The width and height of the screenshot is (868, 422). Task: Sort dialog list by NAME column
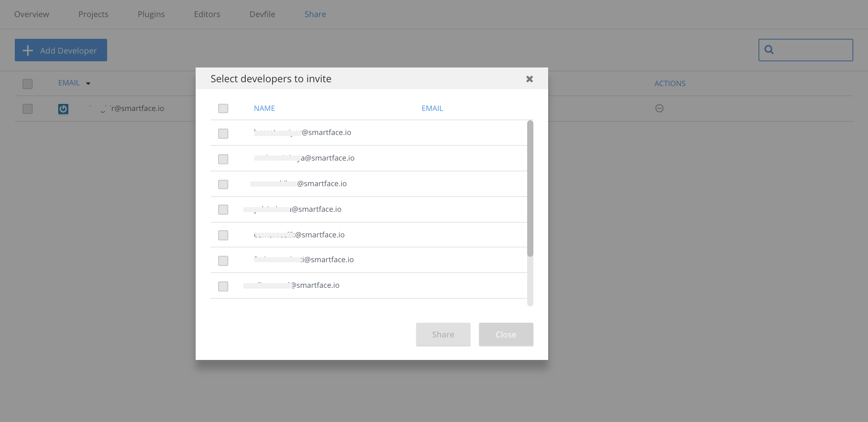click(x=264, y=109)
